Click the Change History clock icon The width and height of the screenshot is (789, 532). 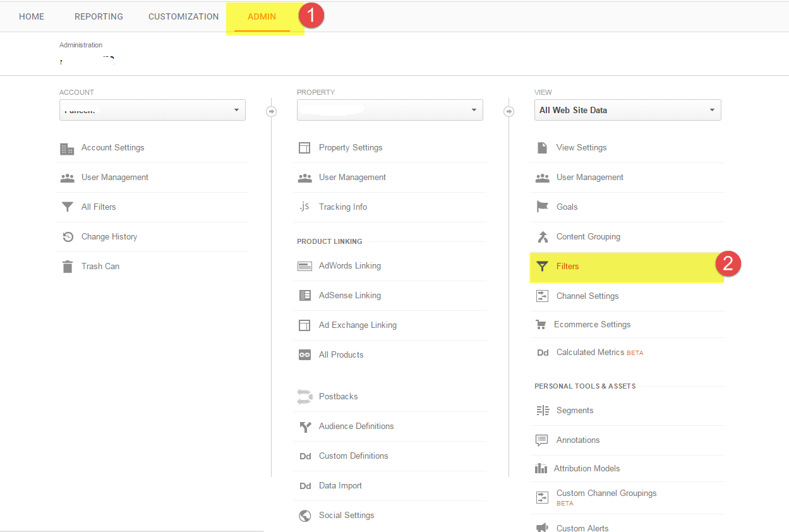click(x=68, y=237)
